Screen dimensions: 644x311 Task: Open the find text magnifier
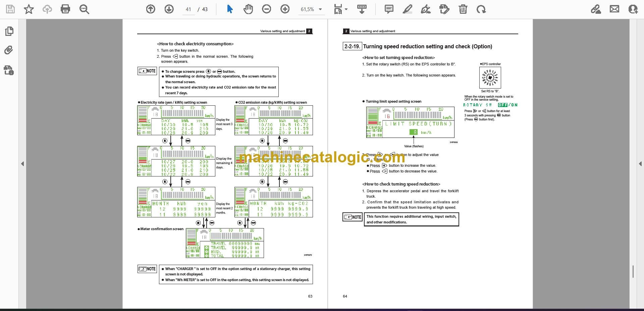coord(84,9)
